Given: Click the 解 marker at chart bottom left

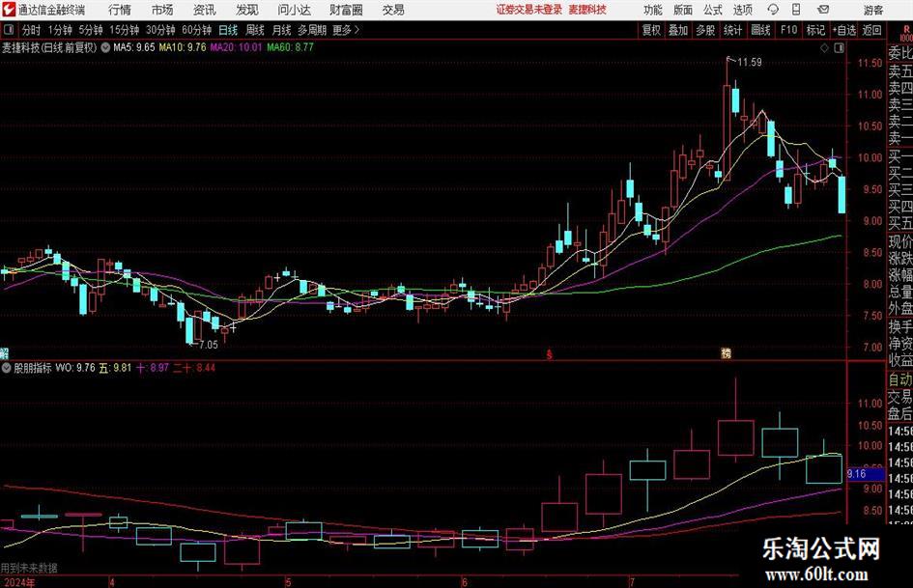Looking at the screenshot, I should 4,353.
